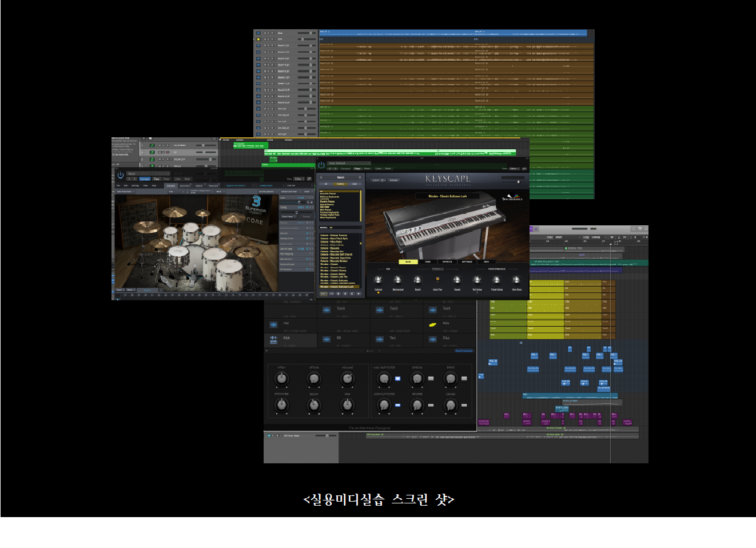Image resolution: width=756 pixels, height=548 pixels.
Task: Collapse Drum Machine Designer pad controls triangle
Action: click(x=266, y=351)
